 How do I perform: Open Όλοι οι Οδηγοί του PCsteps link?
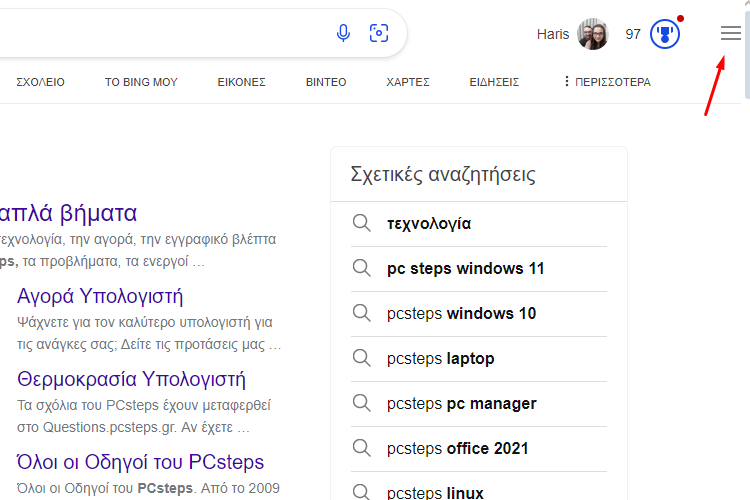pyautogui.click(x=140, y=462)
